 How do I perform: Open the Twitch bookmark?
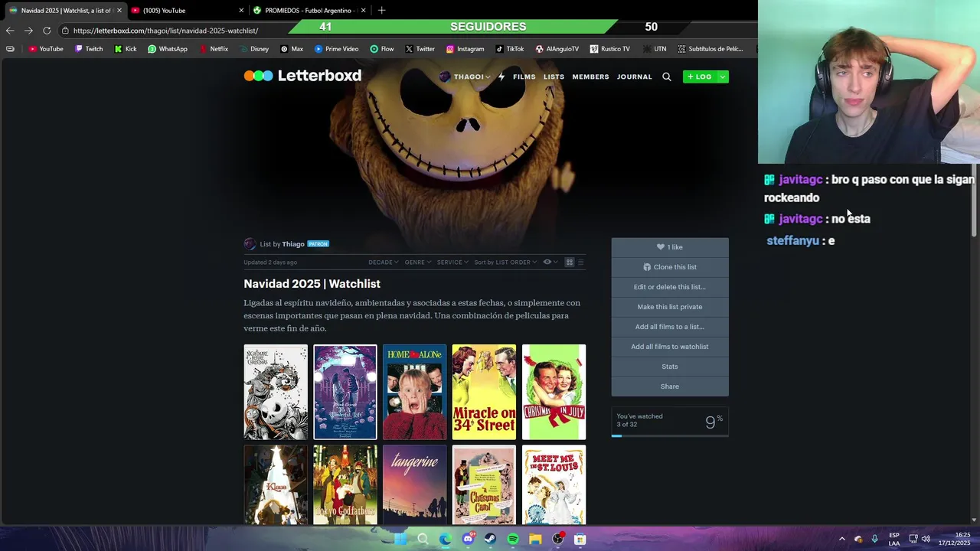(x=89, y=49)
